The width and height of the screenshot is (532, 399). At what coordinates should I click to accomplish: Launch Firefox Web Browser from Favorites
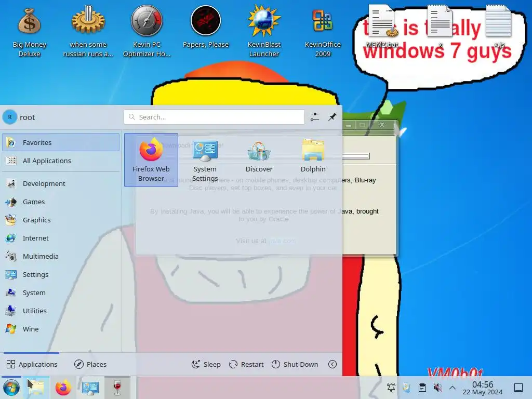pyautogui.click(x=151, y=159)
